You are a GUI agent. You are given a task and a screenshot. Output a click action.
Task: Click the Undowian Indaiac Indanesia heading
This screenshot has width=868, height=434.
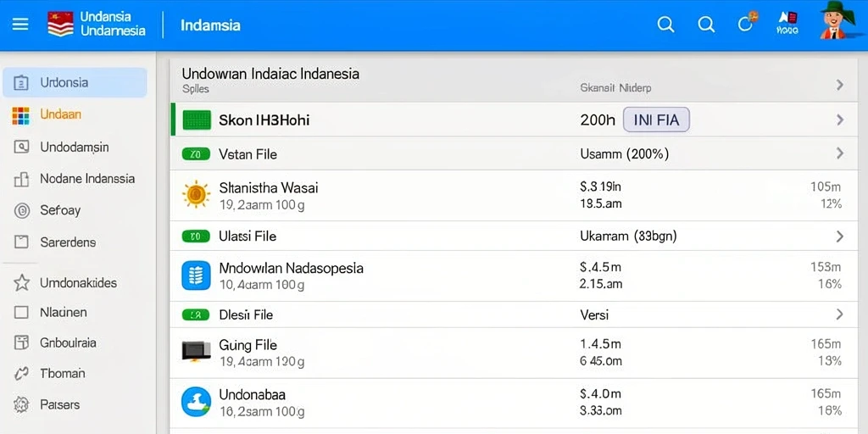[x=270, y=74]
